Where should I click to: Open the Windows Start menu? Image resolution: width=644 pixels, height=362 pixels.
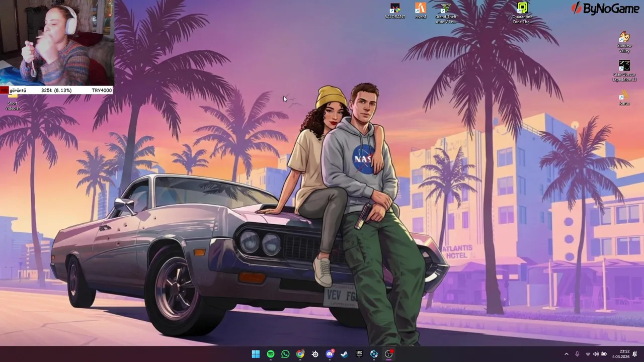256,354
